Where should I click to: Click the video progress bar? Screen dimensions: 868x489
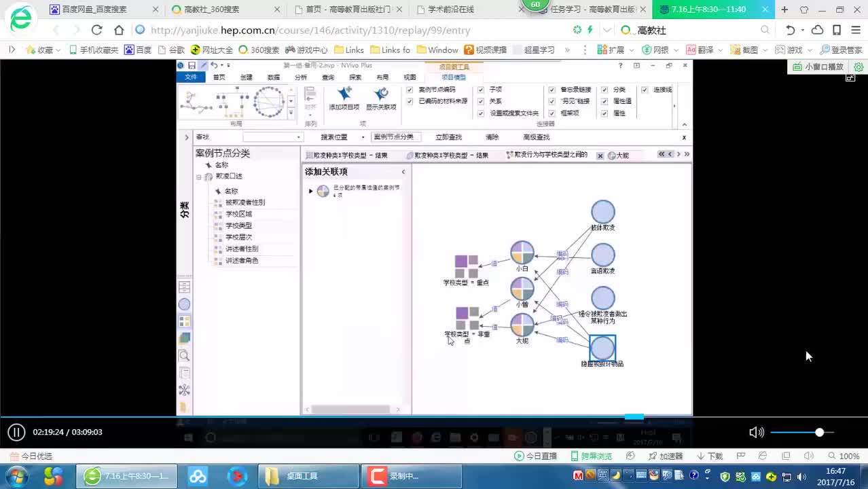[434, 417]
